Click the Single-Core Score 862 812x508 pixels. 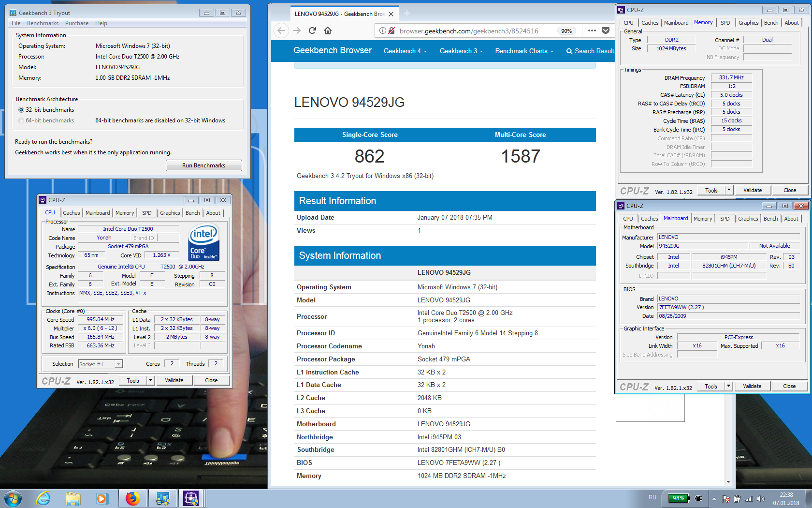coord(369,156)
